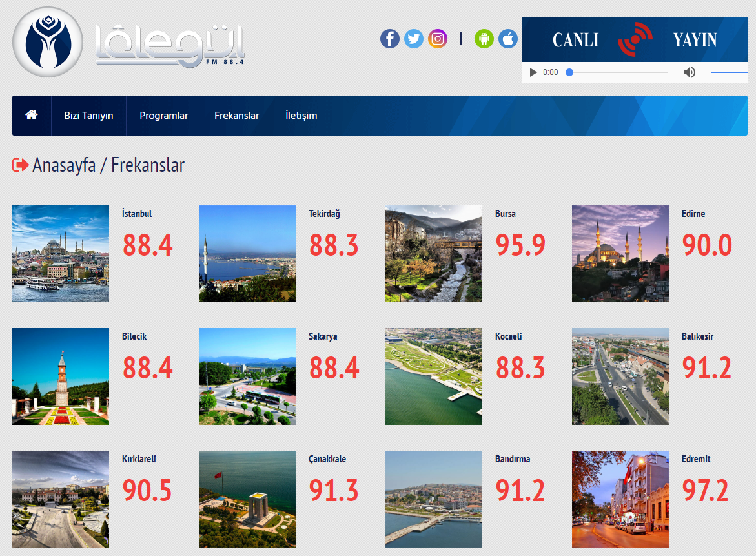
Task: Open the Tekirdağ city photo
Action: [x=247, y=254]
